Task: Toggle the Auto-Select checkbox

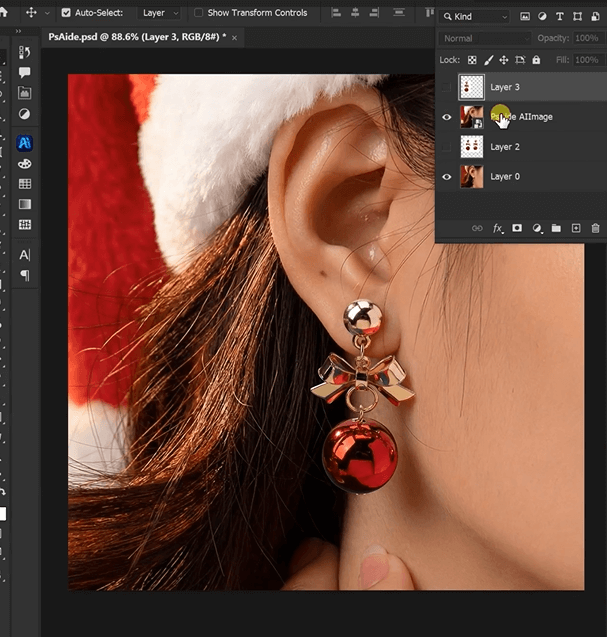Action: [66, 13]
